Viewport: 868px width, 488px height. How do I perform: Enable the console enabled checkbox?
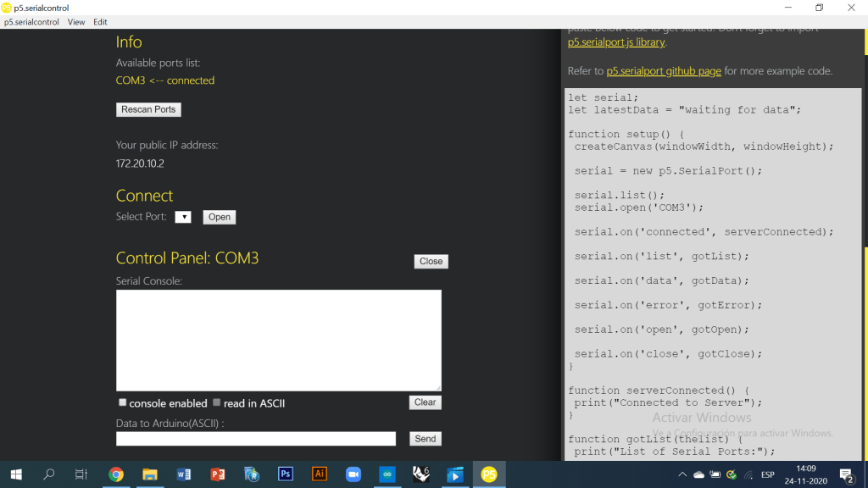(123, 403)
